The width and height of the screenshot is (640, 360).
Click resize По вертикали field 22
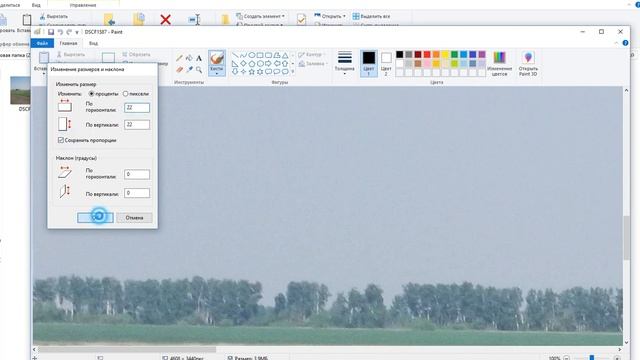(x=137, y=124)
